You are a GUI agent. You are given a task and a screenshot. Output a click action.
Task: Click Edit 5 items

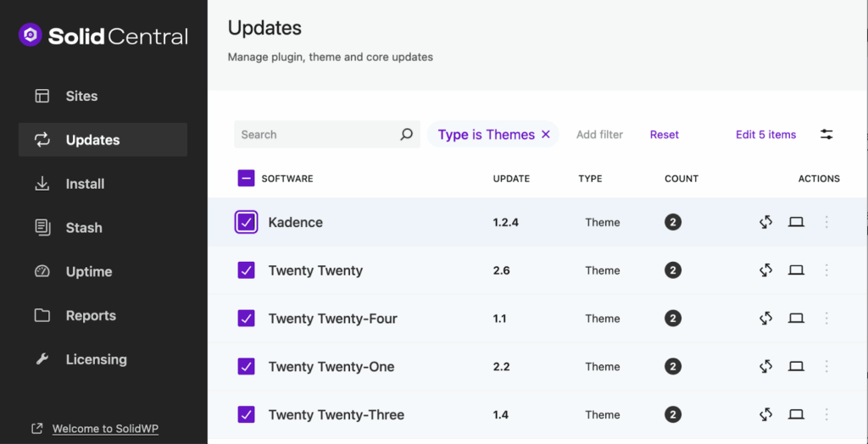[765, 135]
